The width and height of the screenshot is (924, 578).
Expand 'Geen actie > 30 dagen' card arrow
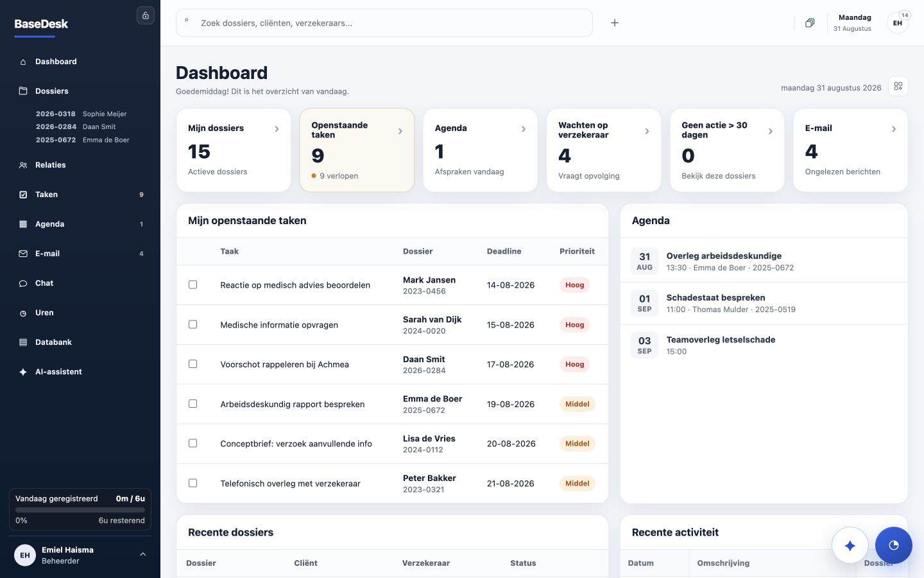pos(771,131)
